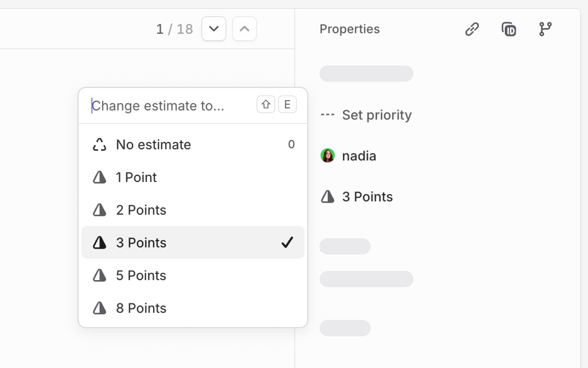Open the Set priority selector
Image resolution: width=588 pixels, height=368 pixels.
377,115
